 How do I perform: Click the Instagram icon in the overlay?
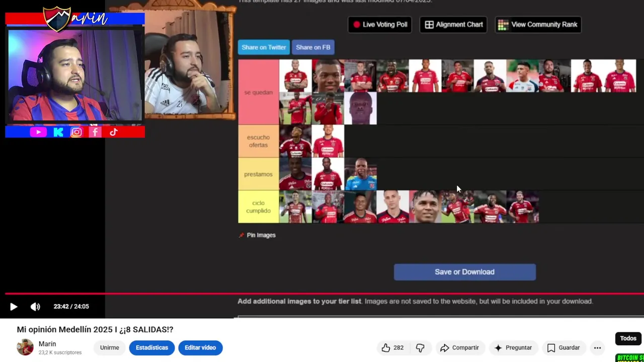coord(76,132)
